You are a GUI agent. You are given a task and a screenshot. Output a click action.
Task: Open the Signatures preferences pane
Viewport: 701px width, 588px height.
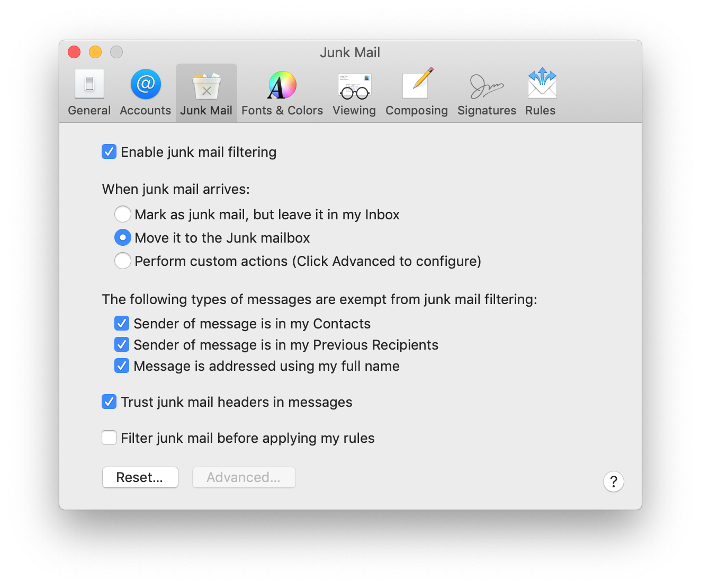pyautogui.click(x=487, y=92)
